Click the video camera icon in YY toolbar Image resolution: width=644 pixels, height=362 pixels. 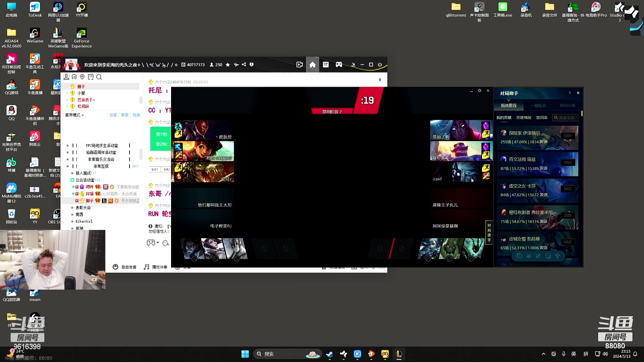(x=300, y=65)
